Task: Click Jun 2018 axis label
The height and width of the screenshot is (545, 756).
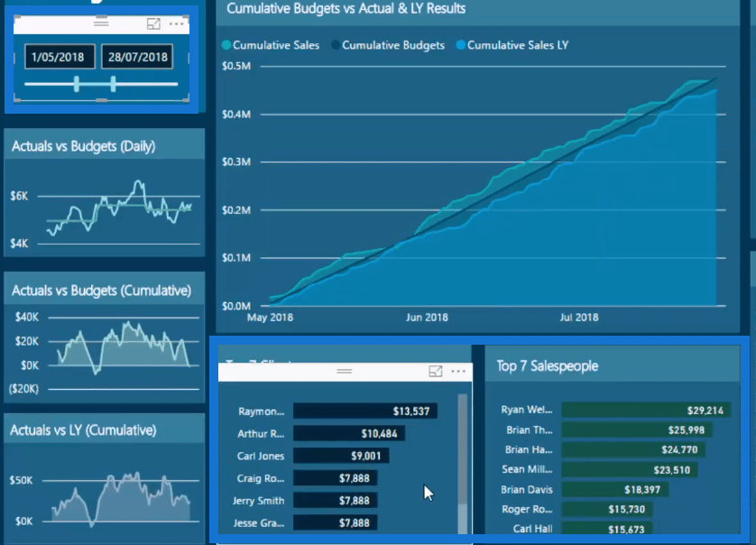Action: pyautogui.click(x=427, y=318)
